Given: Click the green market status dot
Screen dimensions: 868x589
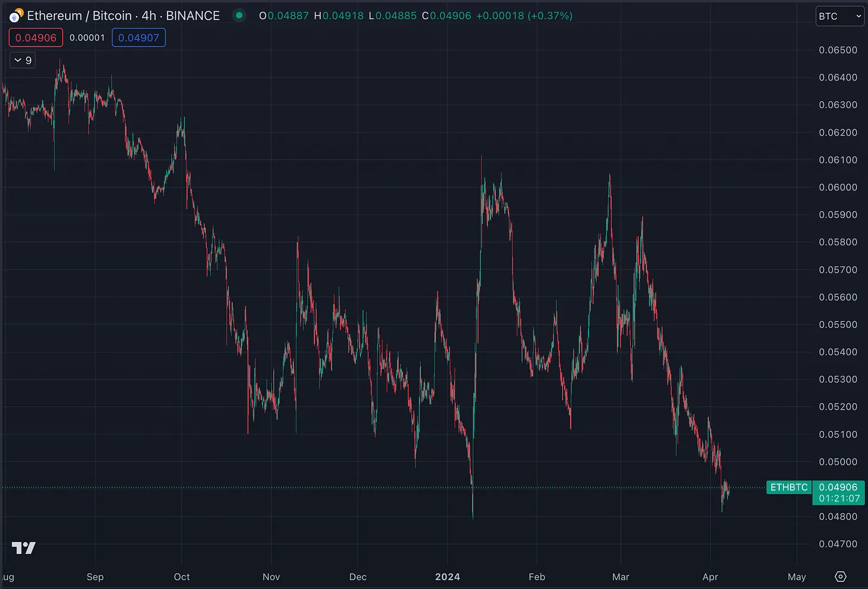Looking at the screenshot, I should 239,15.
